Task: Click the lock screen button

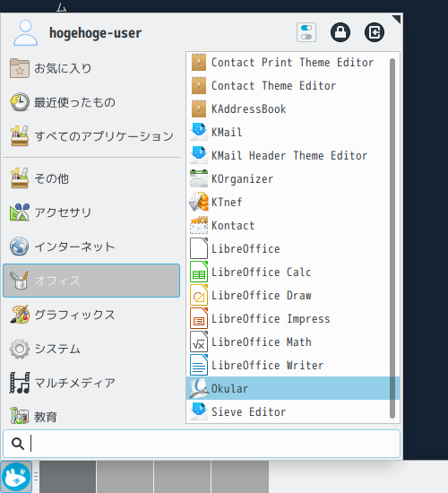Action: point(340,32)
